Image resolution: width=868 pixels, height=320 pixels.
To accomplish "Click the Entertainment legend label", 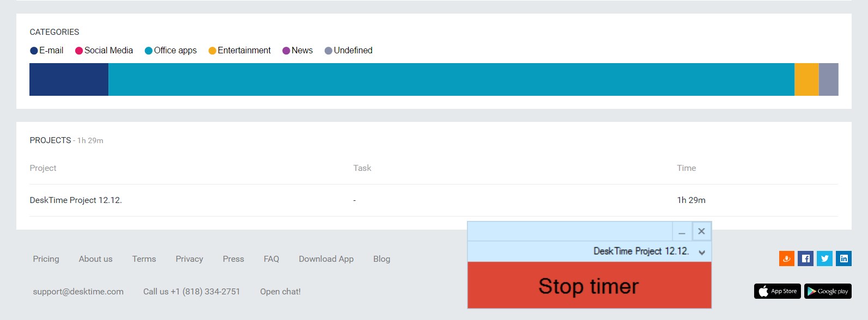I will [x=244, y=51].
